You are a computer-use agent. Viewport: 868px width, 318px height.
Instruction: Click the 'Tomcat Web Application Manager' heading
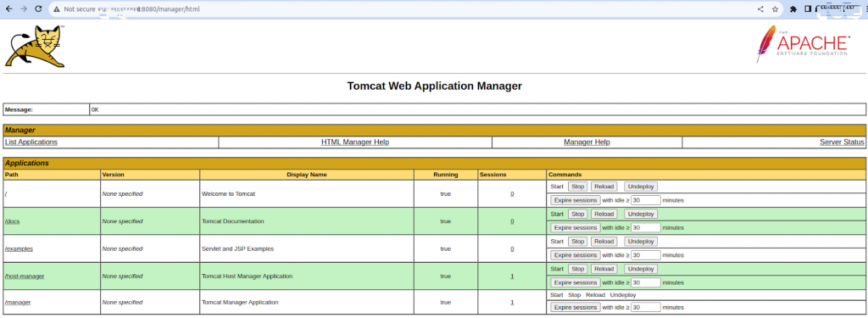click(x=435, y=86)
